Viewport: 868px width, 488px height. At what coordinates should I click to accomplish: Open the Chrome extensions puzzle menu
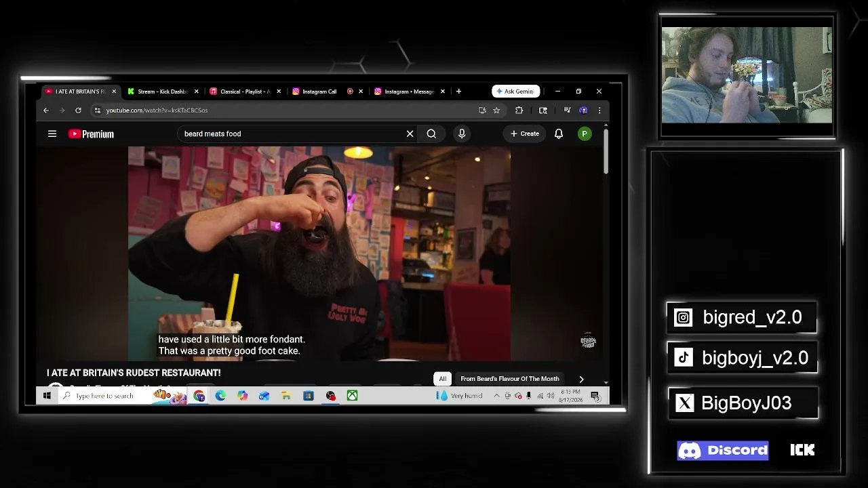coord(519,110)
